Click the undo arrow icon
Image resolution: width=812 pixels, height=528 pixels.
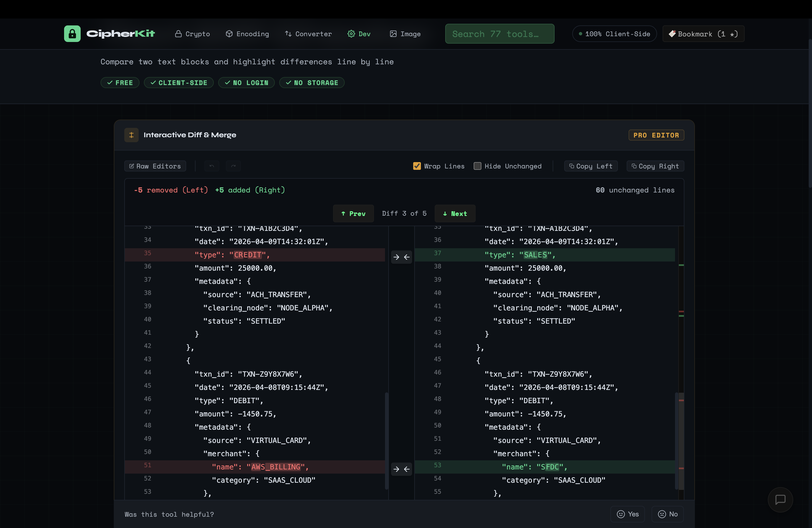[212, 166]
